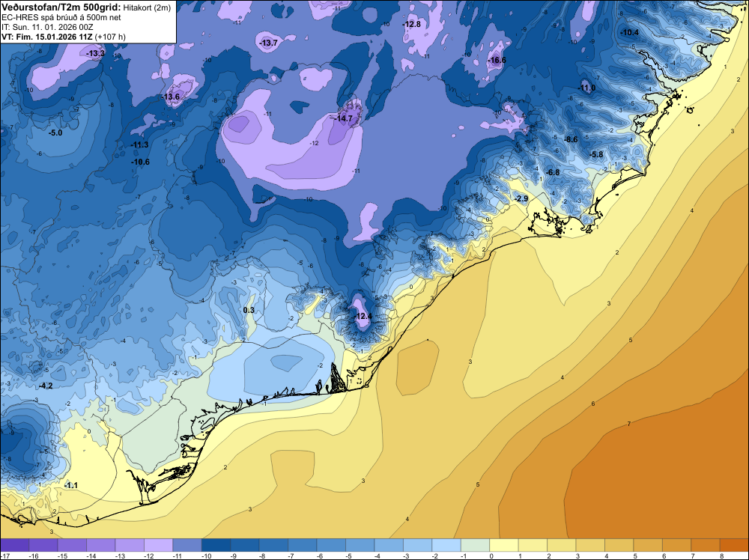The width and height of the screenshot is (749, 560).
Task: Click the 'EC-HRES spá brúuð á 500m net' line
Action: [x=55, y=17]
